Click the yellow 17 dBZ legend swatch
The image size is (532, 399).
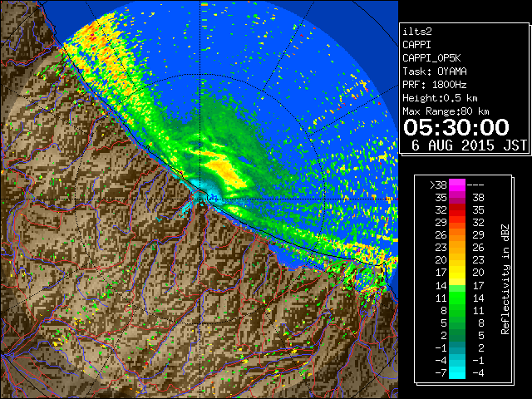(x=457, y=273)
